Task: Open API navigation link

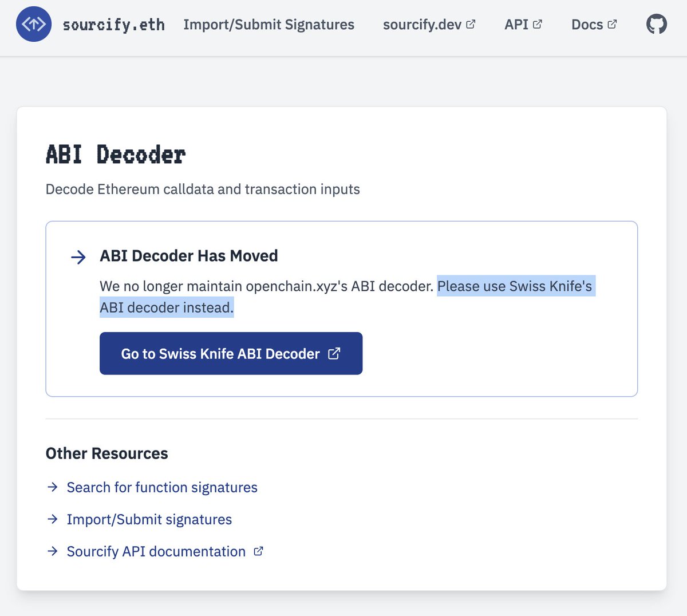Action: pyautogui.click(x=523, y=25)
